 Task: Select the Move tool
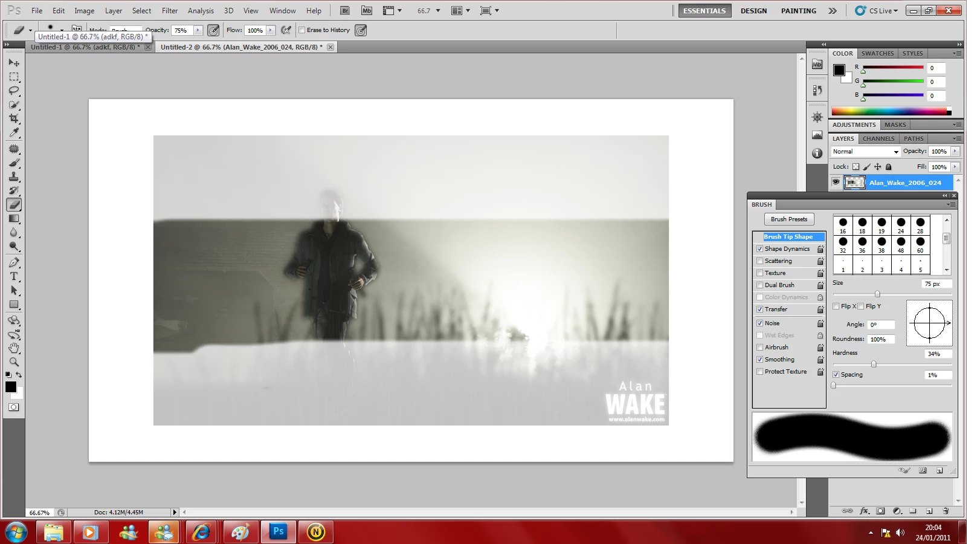point(14,63)
